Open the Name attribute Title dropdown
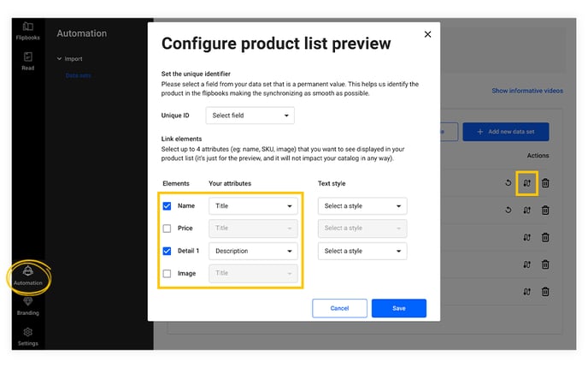Image resolution: width=588 pixels, height=368 pixels. tap(253, 205)
